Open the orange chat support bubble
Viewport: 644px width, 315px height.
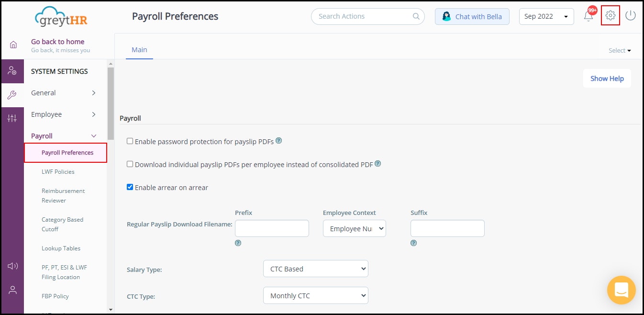[621, 290]
